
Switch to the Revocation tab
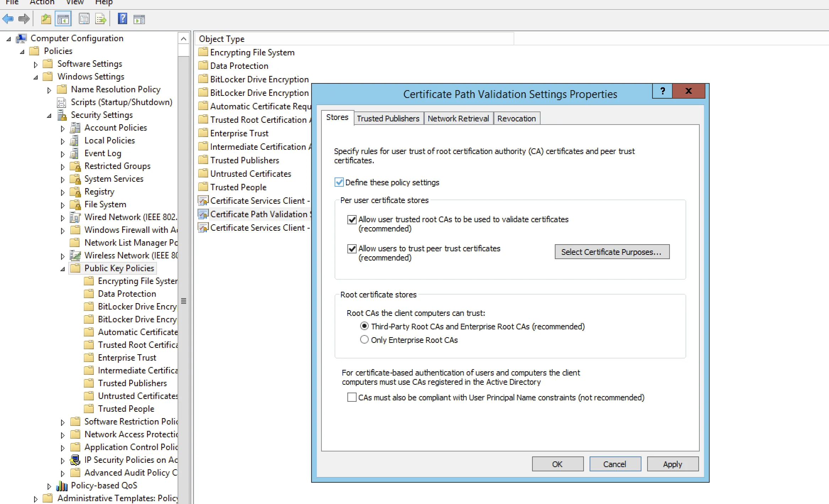(x=516, y=119)
